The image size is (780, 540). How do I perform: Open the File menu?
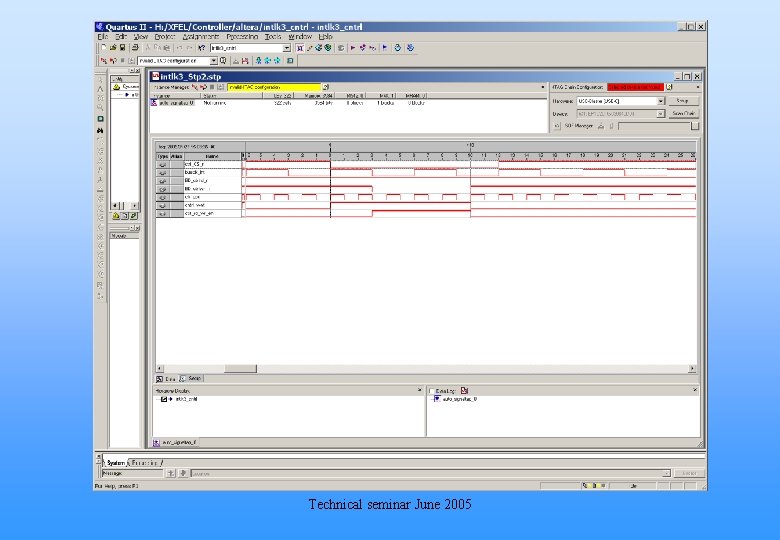point(102,37)
